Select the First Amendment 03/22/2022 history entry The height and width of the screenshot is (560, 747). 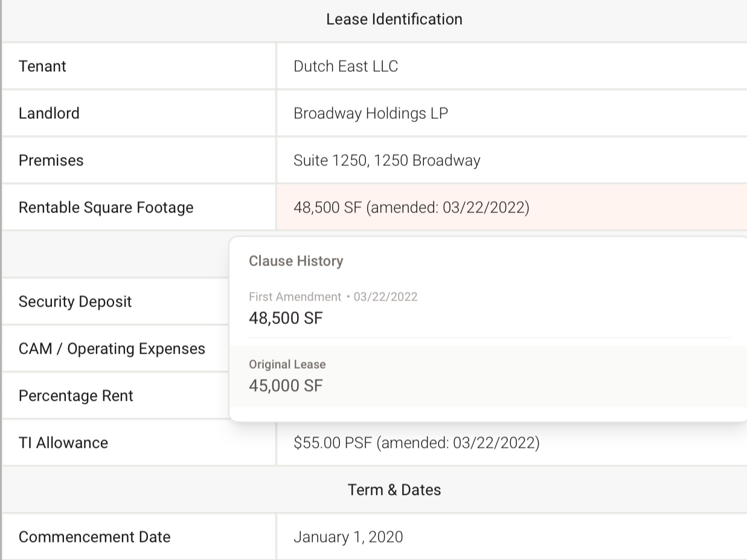pos(333,307)
